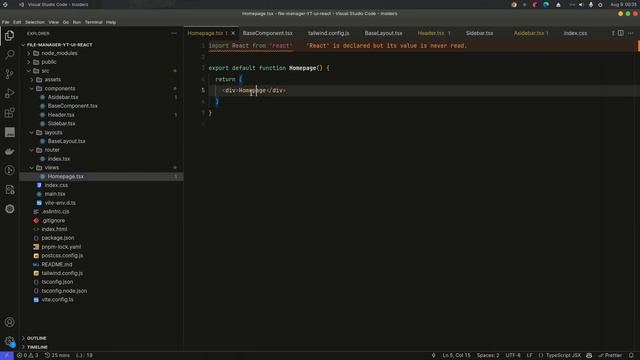Open the Selection menu

(x=35, y=22)
